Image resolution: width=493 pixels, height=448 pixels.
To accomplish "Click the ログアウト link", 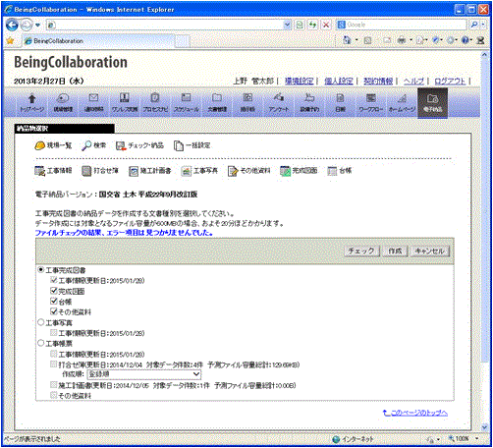I will 450,81.
